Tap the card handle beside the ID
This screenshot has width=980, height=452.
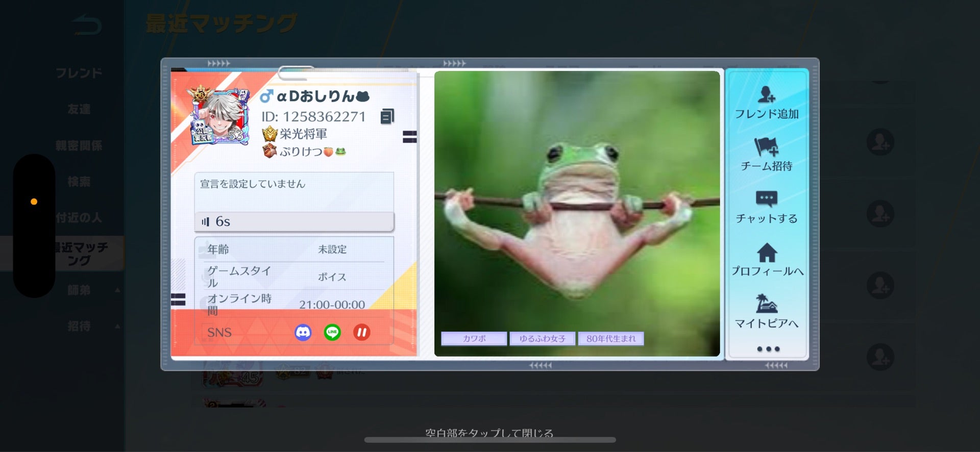tap(409, 136)
